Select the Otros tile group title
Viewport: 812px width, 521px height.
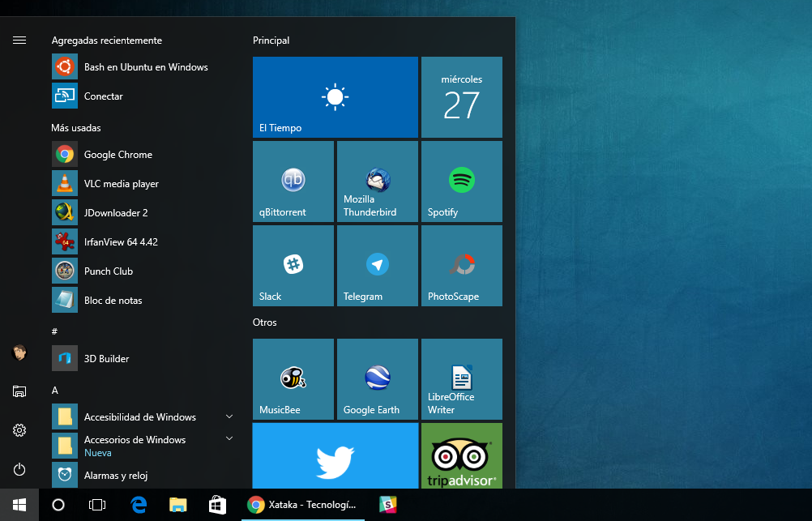tap(265, 322)
